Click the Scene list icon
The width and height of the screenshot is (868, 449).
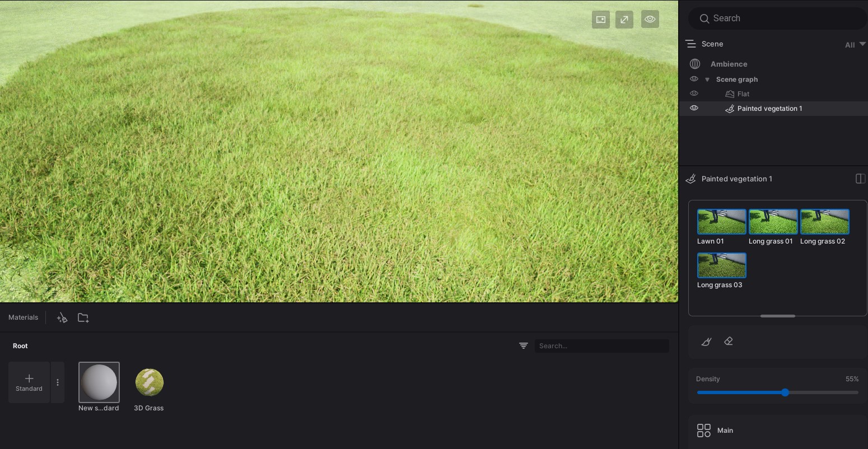pos(691,44)
